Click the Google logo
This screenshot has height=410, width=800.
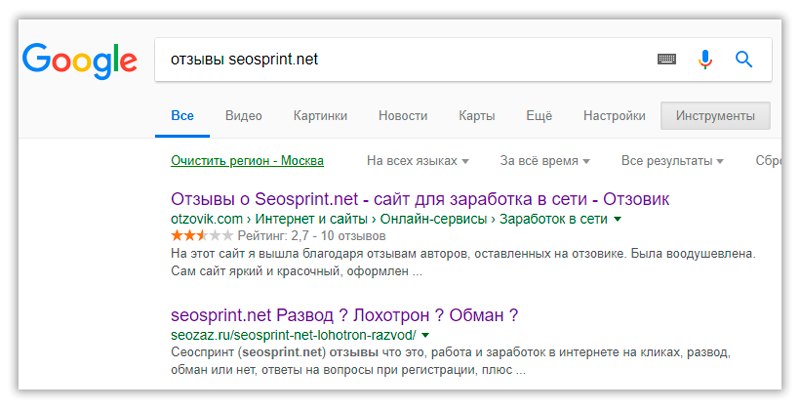[80, 61]
